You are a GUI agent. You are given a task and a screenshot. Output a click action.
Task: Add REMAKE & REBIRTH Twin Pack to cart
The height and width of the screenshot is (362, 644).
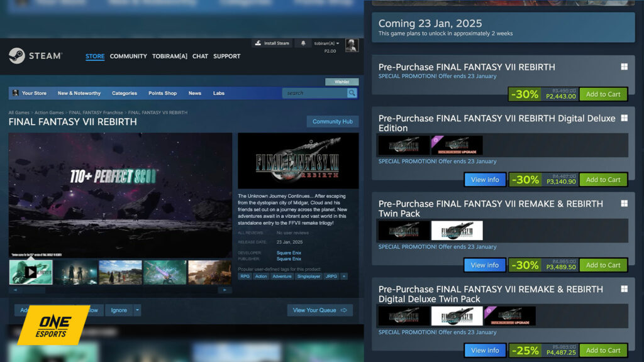(x=603, y=265)
